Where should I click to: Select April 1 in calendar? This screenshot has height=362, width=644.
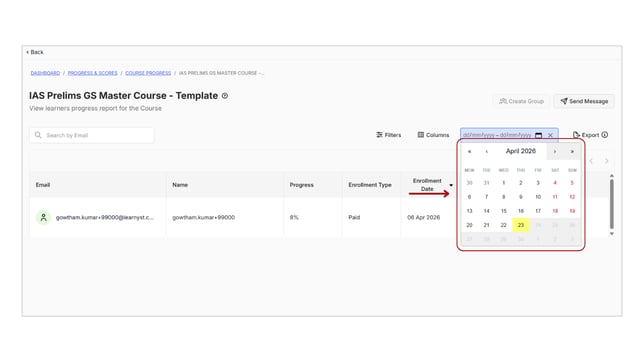(504, 183)
